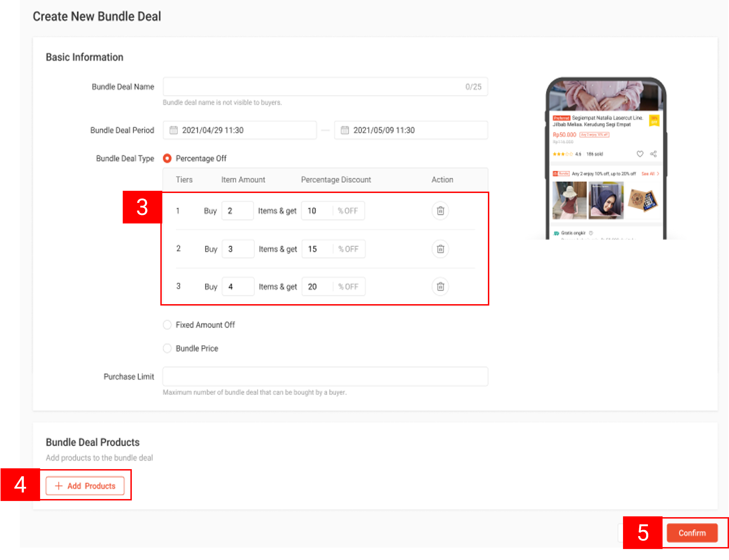Expand See All in the bundle preview

coord(648,173)
